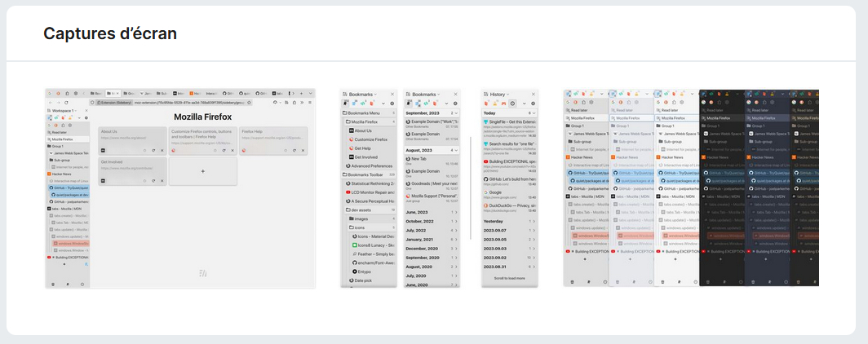The image size is (868, 344).
Task: Click the close X on the About Us card
Action: click(x=162, y=151)
